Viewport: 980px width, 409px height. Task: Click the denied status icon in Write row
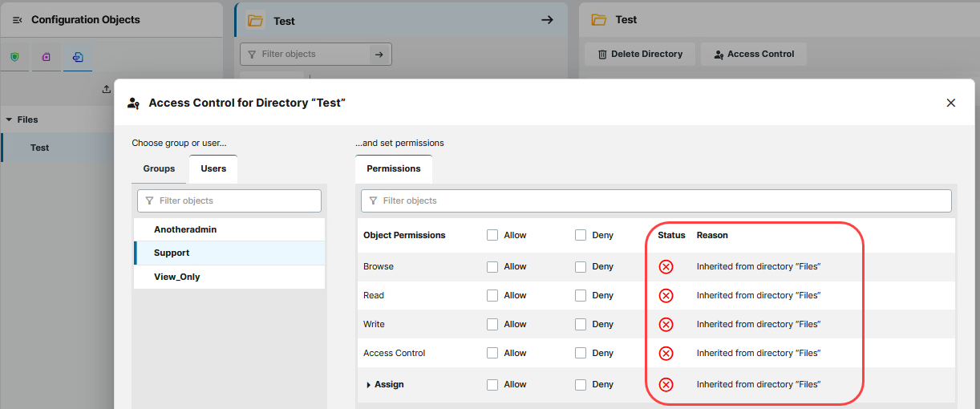pos(666,325)
